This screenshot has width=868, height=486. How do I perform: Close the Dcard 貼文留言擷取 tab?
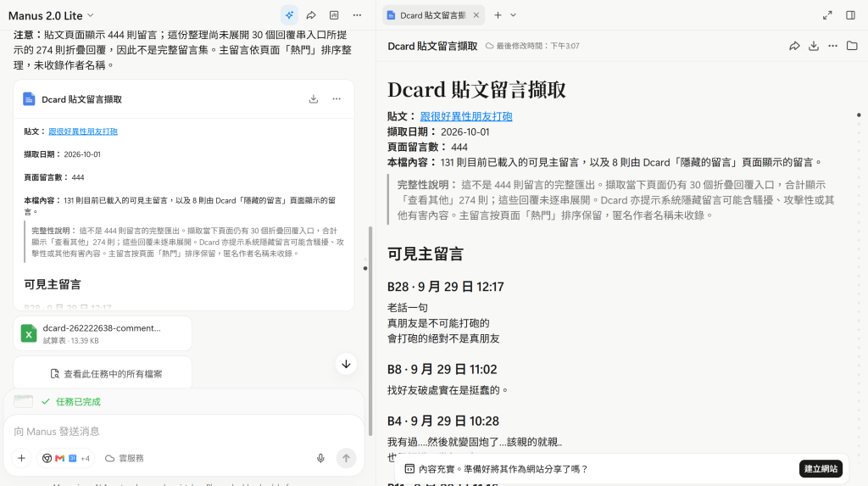coord(476,15)
